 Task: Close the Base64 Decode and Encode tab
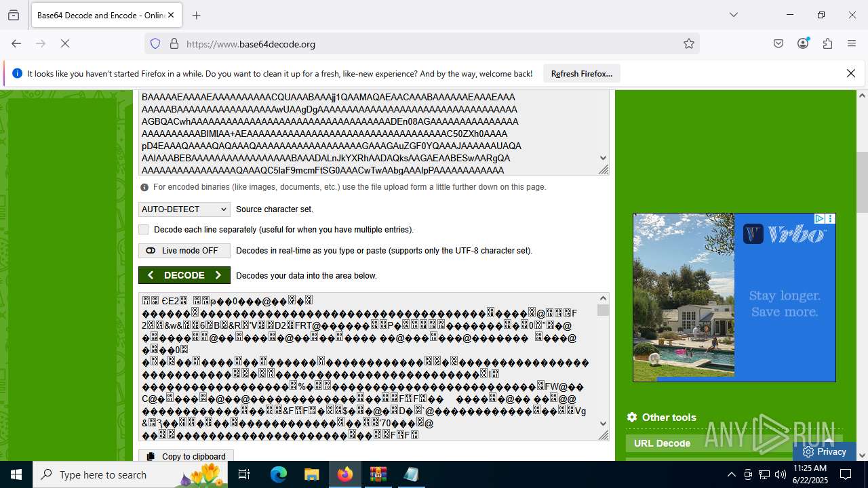pos(171,15)
